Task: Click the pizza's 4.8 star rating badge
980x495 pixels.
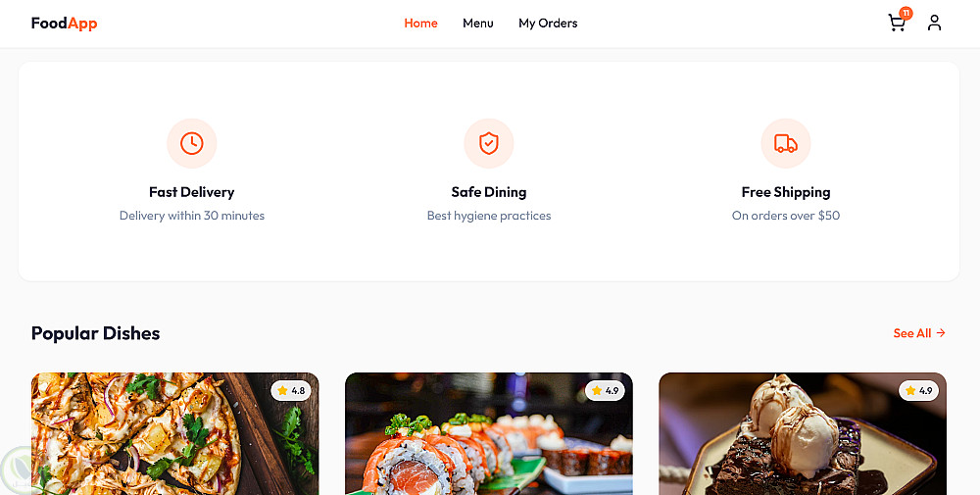Action: [291, 391]
